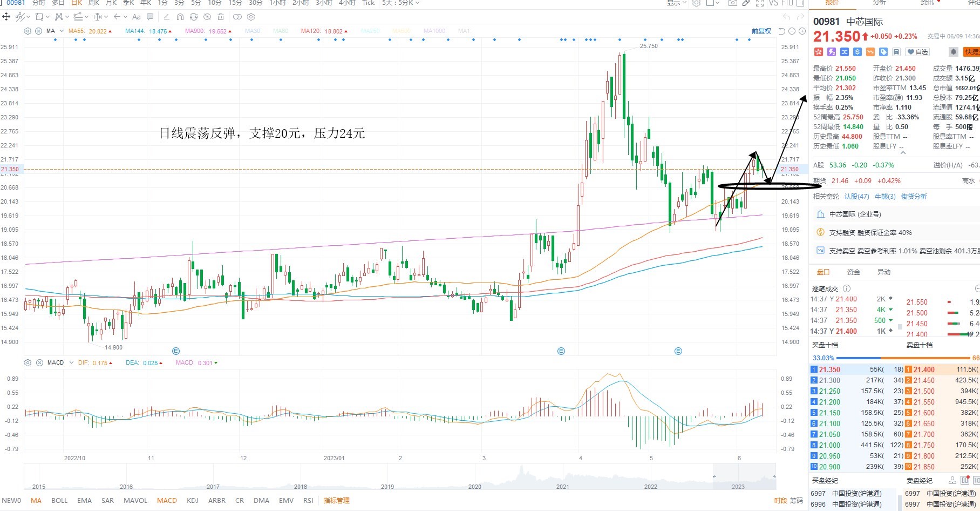Click the price alert bell icon
Screen dimensions: 980x511
pos(954,52)
